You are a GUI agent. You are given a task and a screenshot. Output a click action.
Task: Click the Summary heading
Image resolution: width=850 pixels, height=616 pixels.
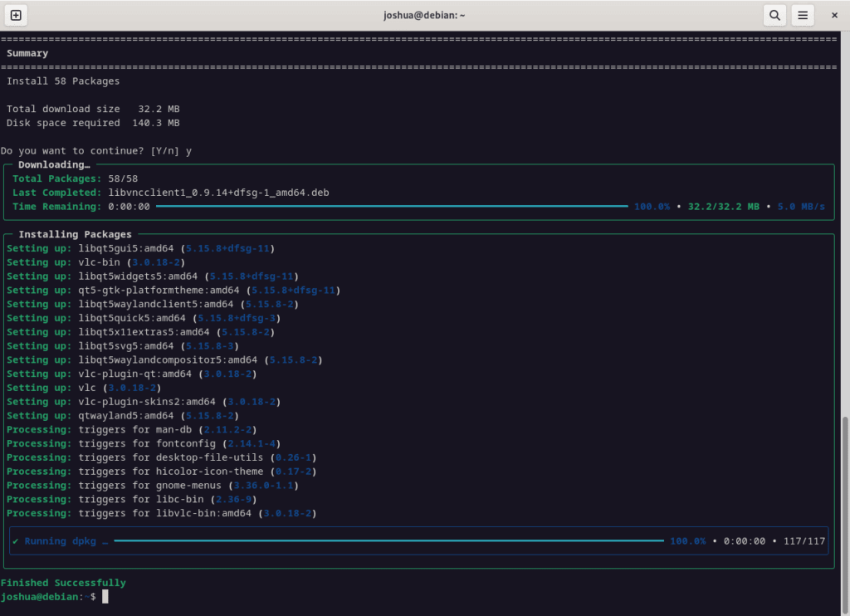click(x=27, y=52)
